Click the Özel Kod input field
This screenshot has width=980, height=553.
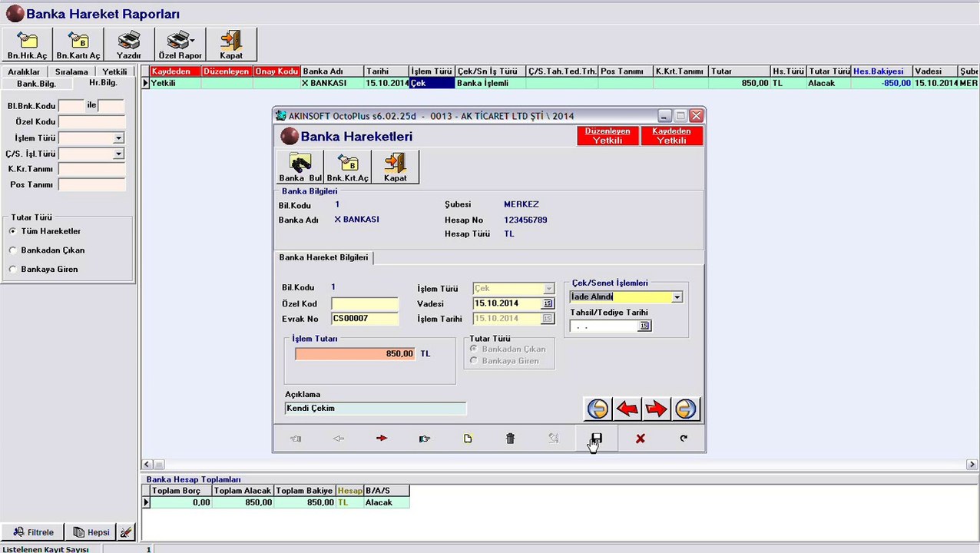click(x=365, y=304)
